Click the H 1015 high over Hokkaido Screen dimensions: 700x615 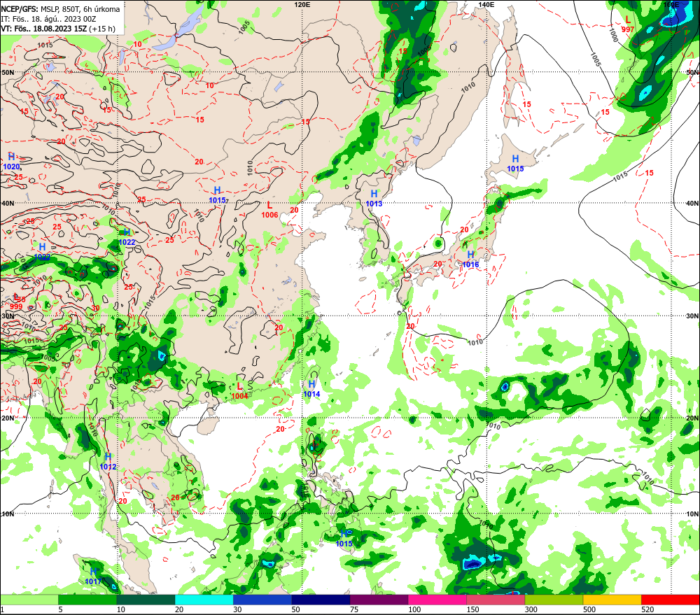515,163
